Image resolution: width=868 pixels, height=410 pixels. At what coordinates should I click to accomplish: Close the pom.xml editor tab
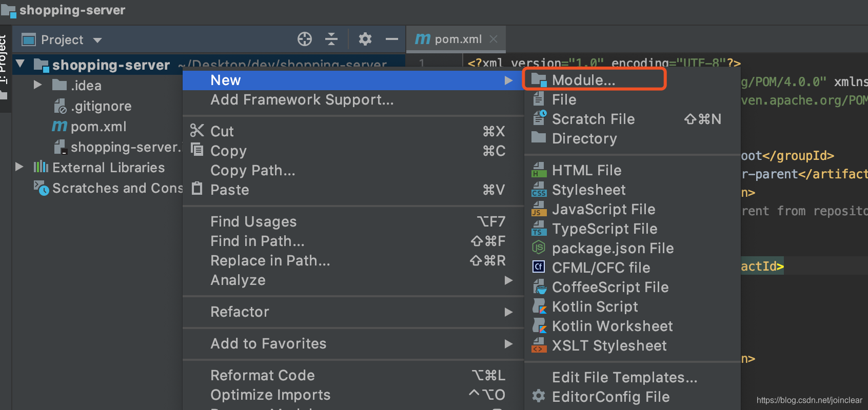494,39
